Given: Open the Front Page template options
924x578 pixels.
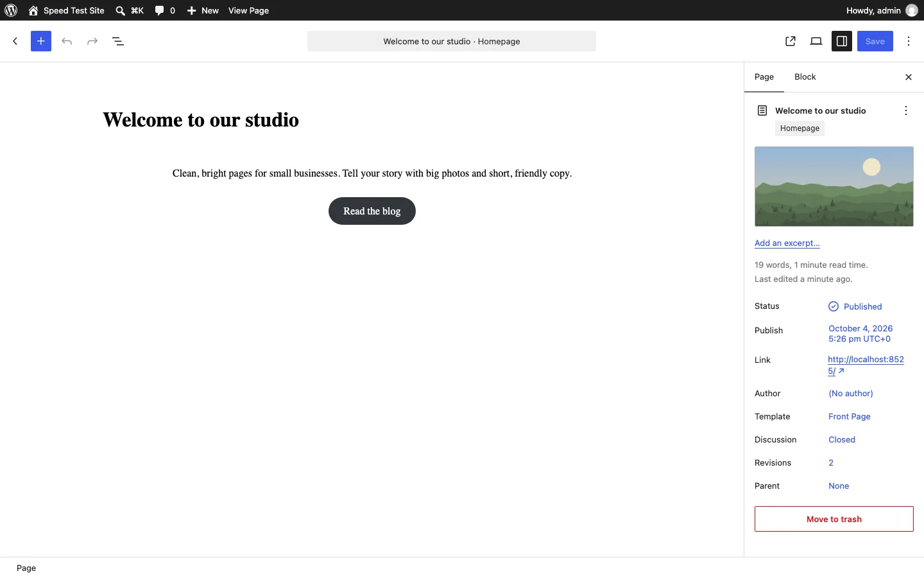Looking at the screenshot, I should [850, 417].
